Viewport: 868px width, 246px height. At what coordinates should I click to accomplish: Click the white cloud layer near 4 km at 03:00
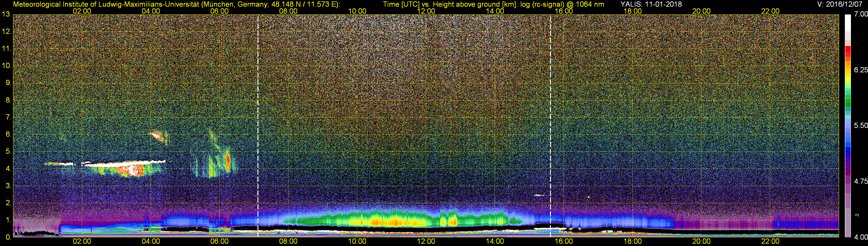point(124,164)
